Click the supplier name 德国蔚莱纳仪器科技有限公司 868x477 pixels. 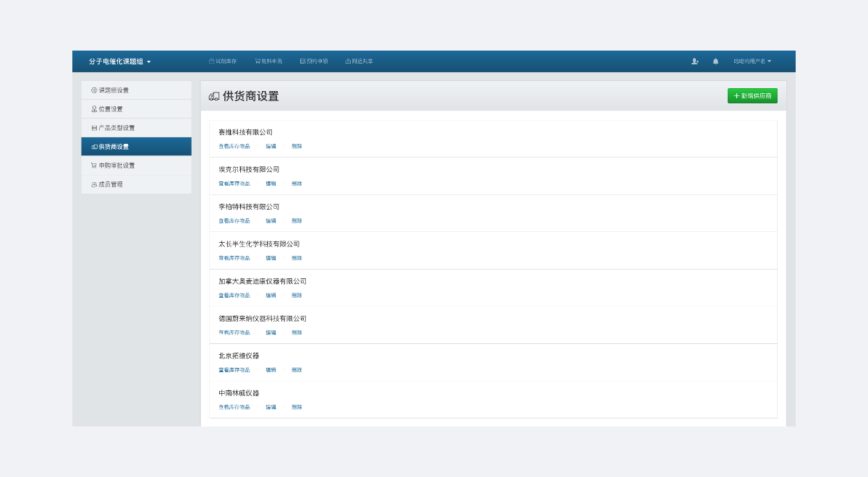tap(263, 319)
